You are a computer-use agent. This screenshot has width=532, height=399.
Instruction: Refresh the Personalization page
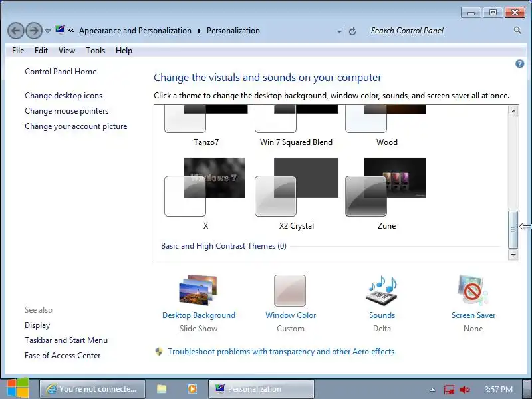pyautogui.click(x=352, y=31)
